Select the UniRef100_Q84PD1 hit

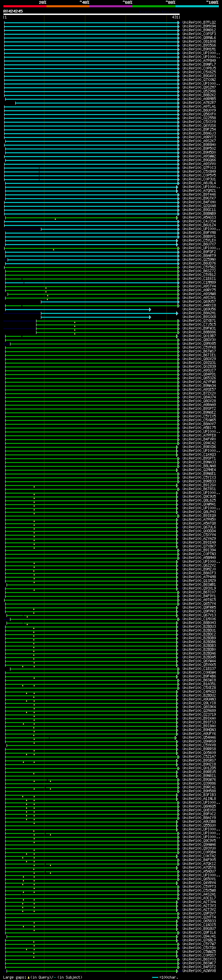(199, 374)
